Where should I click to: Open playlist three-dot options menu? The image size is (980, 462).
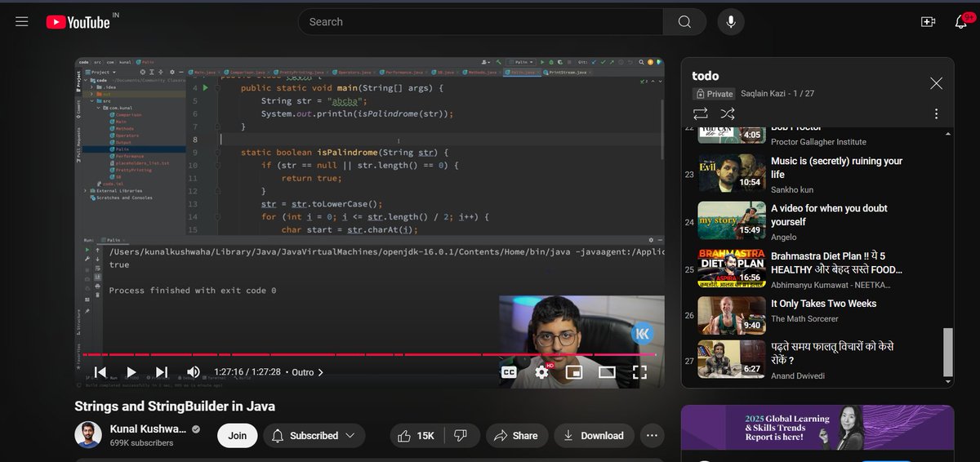point(936,114)
